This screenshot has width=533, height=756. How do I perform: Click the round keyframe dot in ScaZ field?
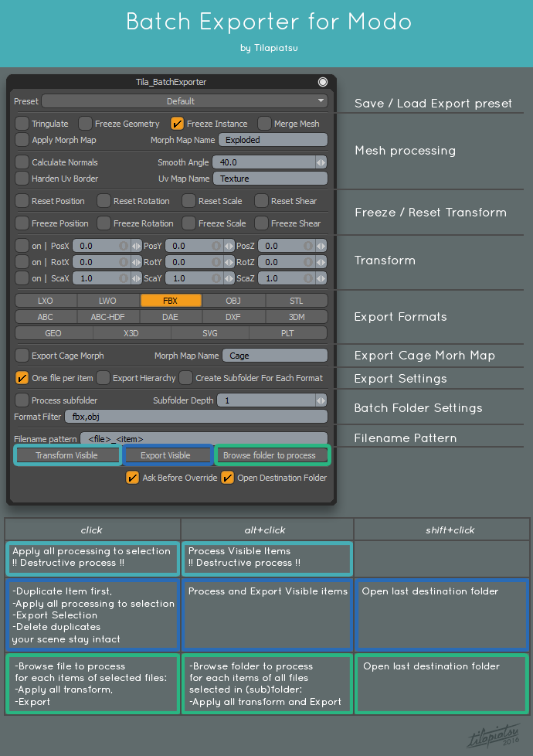tap(308, 278)
